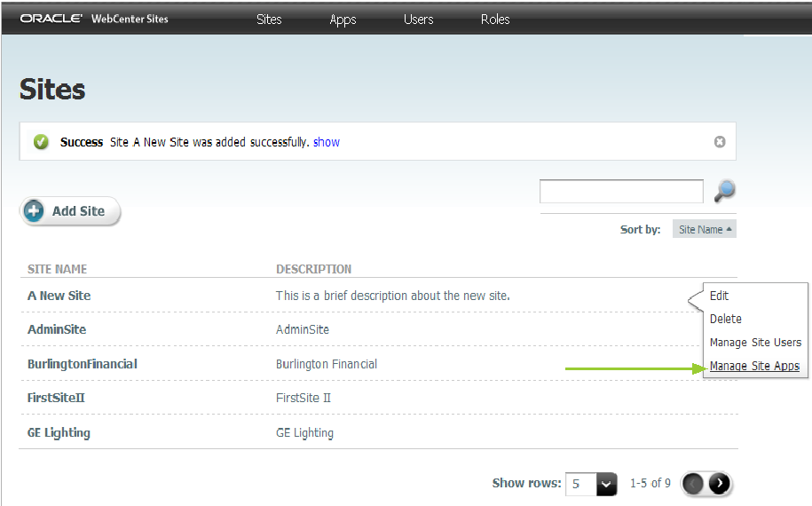
Task: Click the green success checkmark icon
Action: [41, 141]
